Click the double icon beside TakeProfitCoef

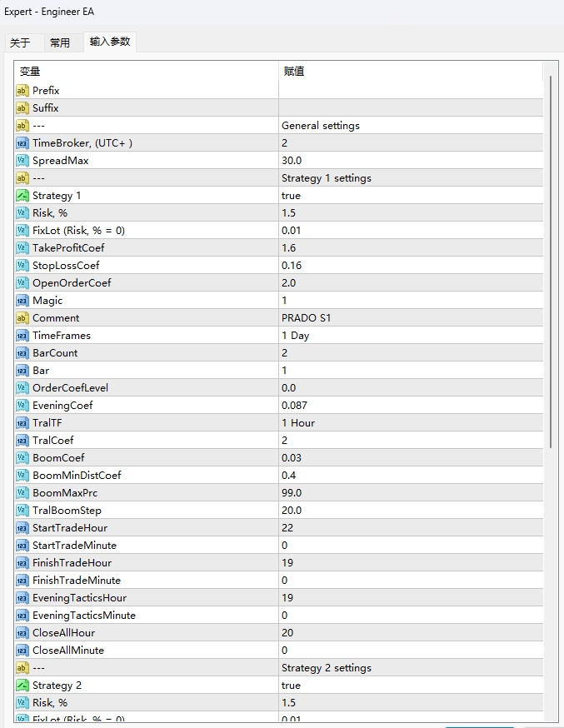pos(22,248)
